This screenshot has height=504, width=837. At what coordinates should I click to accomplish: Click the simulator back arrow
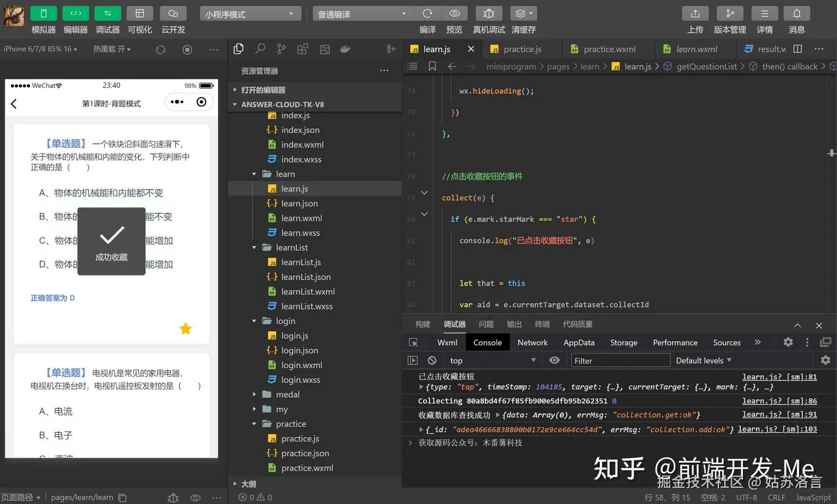(x=14, y=103)
